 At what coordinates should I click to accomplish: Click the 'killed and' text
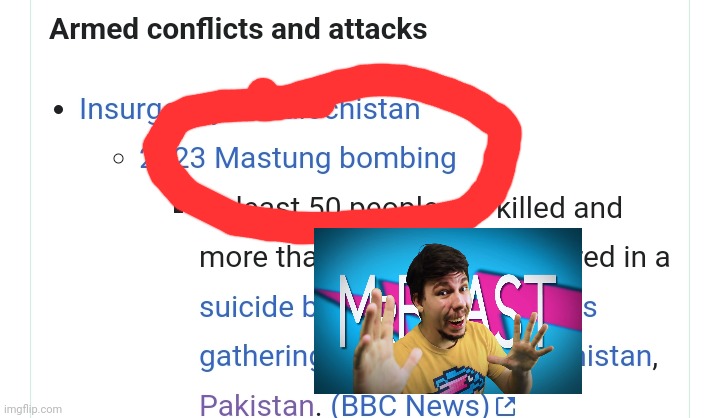coord(559,208)
